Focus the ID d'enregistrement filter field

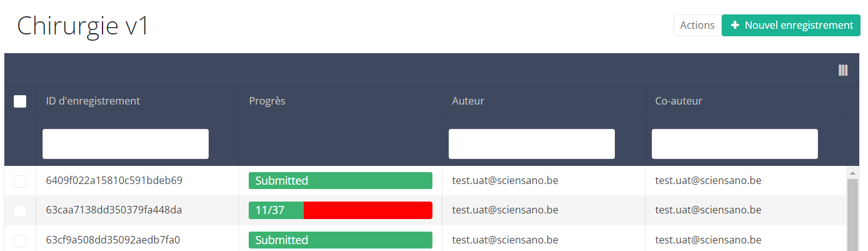(x=126, y=144)
